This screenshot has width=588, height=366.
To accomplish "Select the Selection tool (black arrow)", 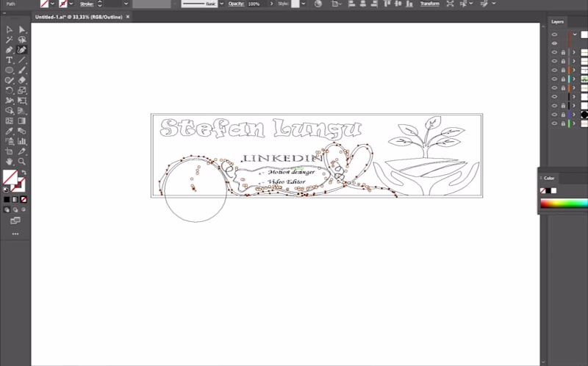I will pos(10,29).
